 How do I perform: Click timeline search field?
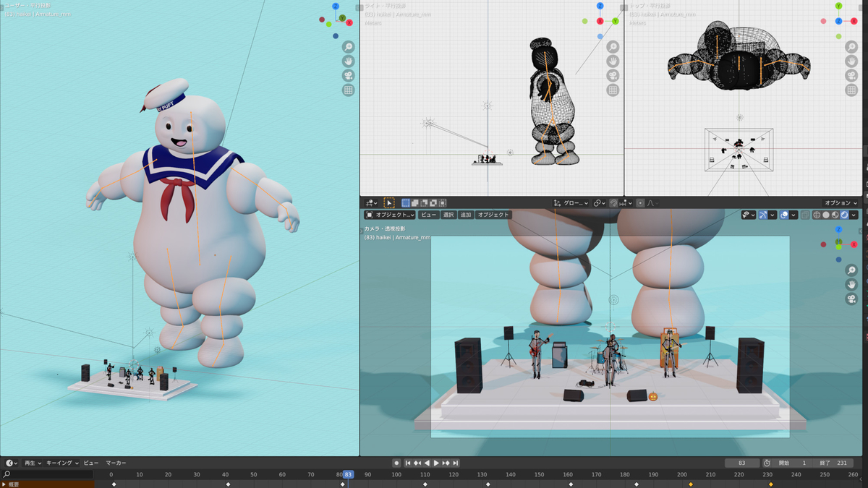(47, 474)
